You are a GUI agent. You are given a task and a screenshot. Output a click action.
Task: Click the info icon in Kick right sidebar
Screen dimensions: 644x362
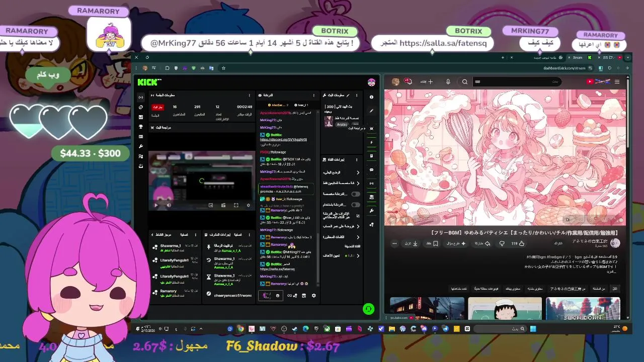pyautogui.click(x=372, y=97)
